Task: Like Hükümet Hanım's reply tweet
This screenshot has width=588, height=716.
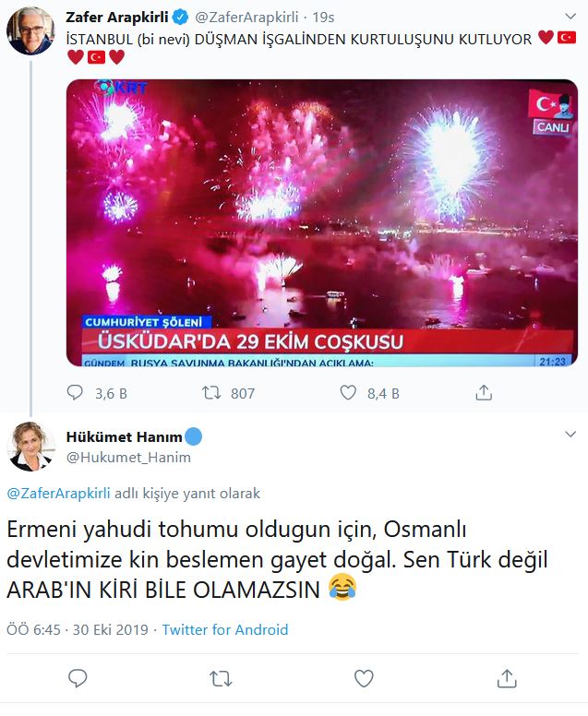Action: pos(364,678)
